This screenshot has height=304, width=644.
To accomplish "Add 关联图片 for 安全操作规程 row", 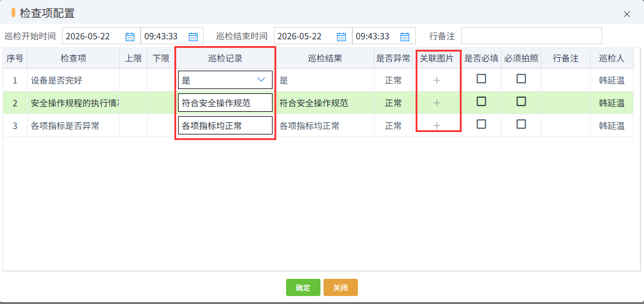I will [437, 103].
